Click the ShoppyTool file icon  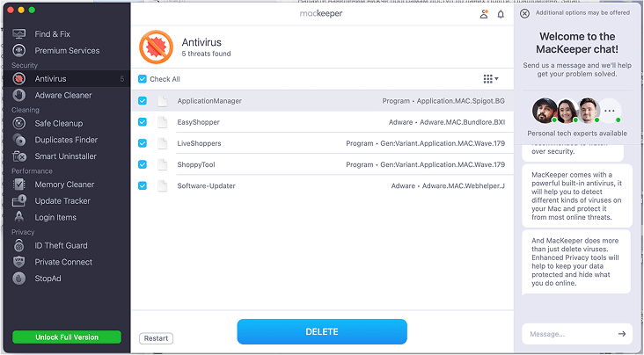pos(163,164)
